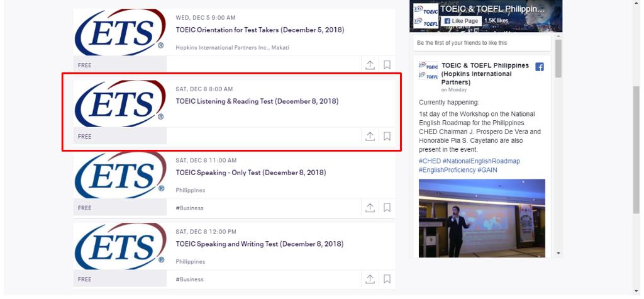Click "Be the first of your friends to like this"
Screen dimensions: 644x299
(x=462, y=43)
